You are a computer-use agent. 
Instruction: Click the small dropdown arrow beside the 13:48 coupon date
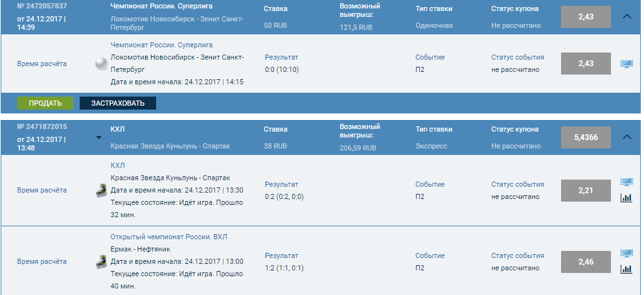pos(98,137)
